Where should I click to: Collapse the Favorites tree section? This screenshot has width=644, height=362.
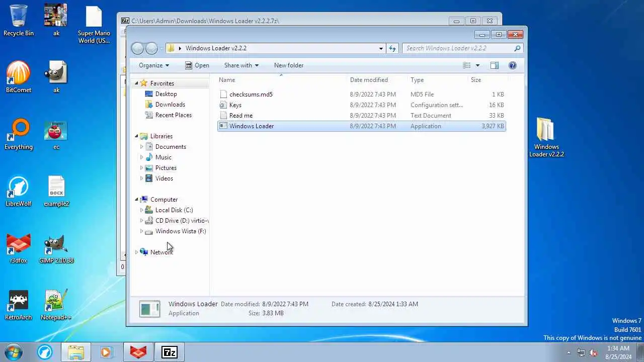point(136,83)
